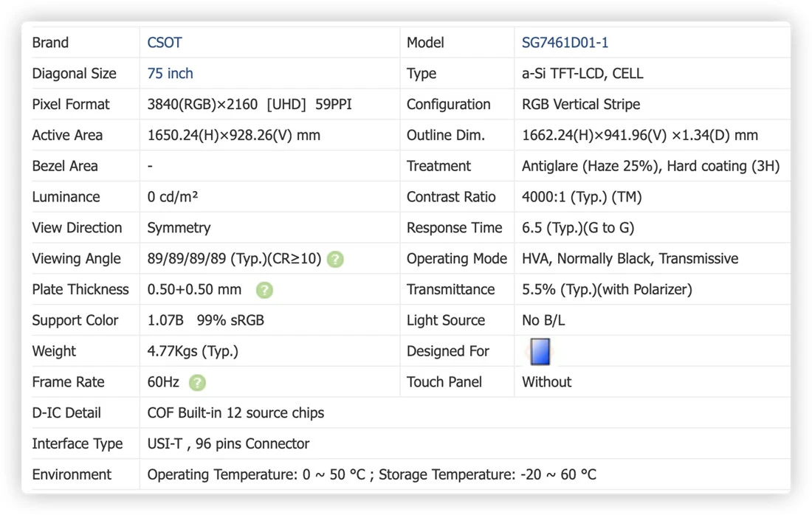Click the Interface Type USI-T connector text

(228, 443)
